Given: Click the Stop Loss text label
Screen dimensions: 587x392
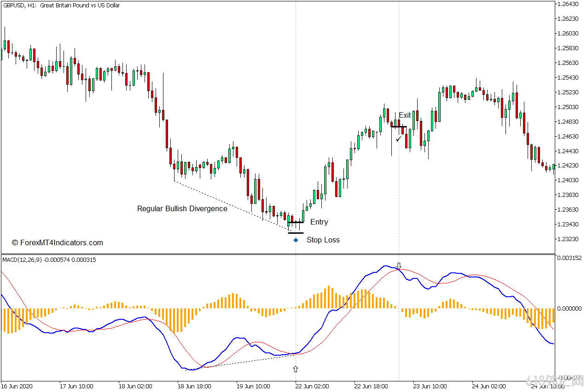Looking at the screenshot, I should pyautogui.click(x=323, y=240).
